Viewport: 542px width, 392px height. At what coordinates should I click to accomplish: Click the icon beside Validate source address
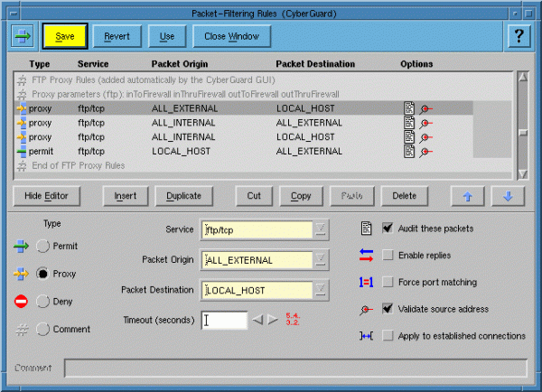pyautogui.click(x=366, y=309)
